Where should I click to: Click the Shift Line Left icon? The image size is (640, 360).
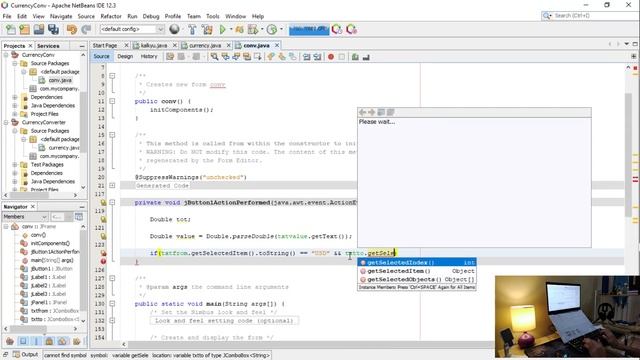(x=307, y=57)
